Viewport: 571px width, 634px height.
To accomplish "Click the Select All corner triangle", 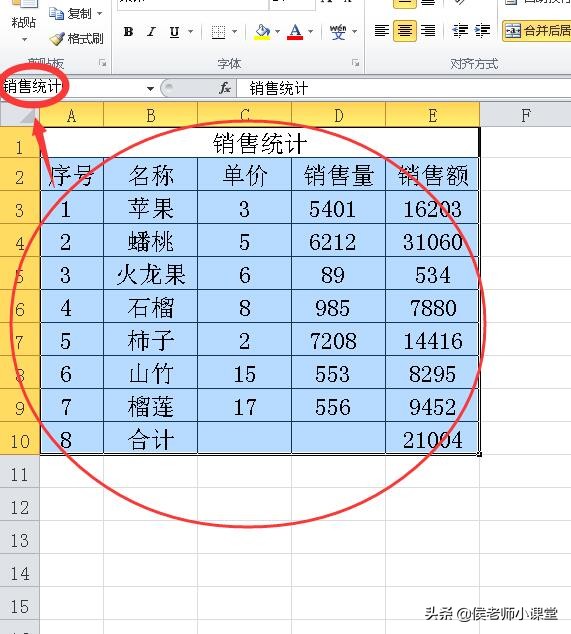I will (x=20, y=115).
